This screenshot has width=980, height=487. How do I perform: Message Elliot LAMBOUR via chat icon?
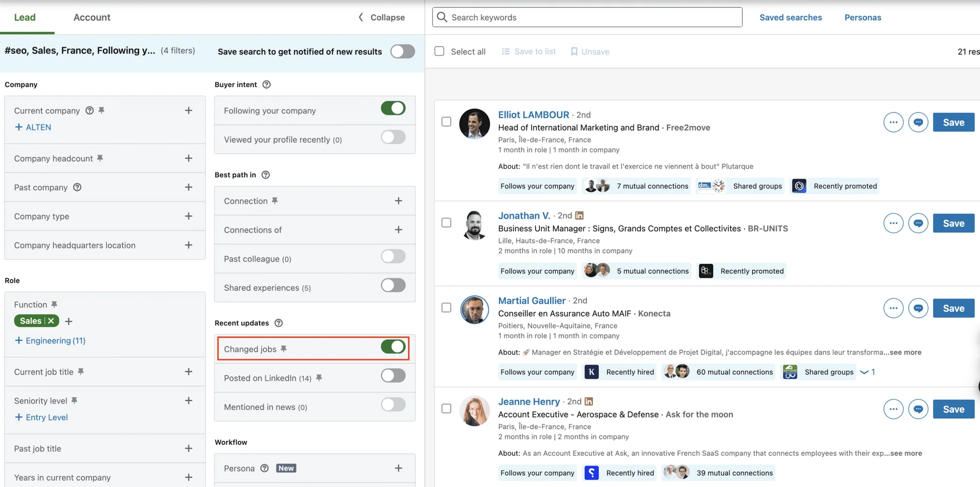918,123
